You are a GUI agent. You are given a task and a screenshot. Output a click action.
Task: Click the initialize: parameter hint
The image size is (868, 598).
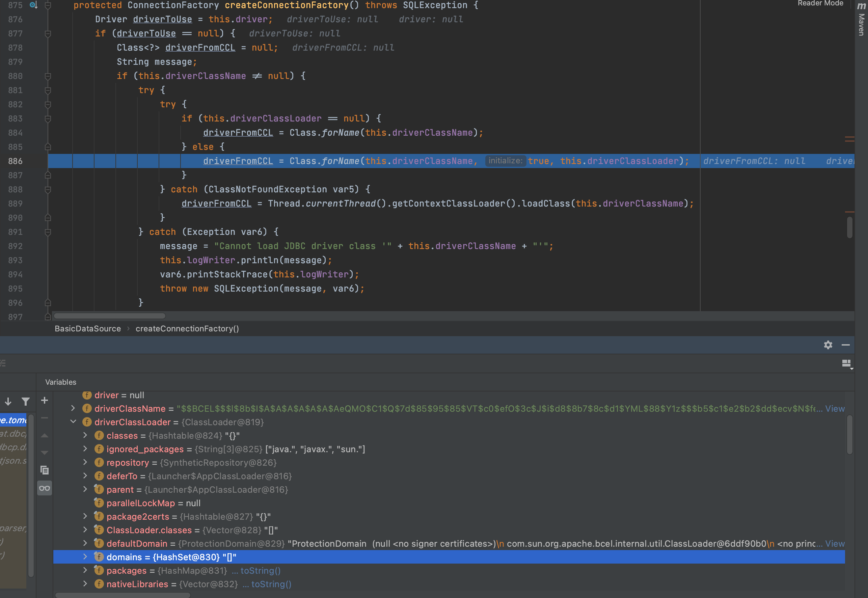point(505,161)
